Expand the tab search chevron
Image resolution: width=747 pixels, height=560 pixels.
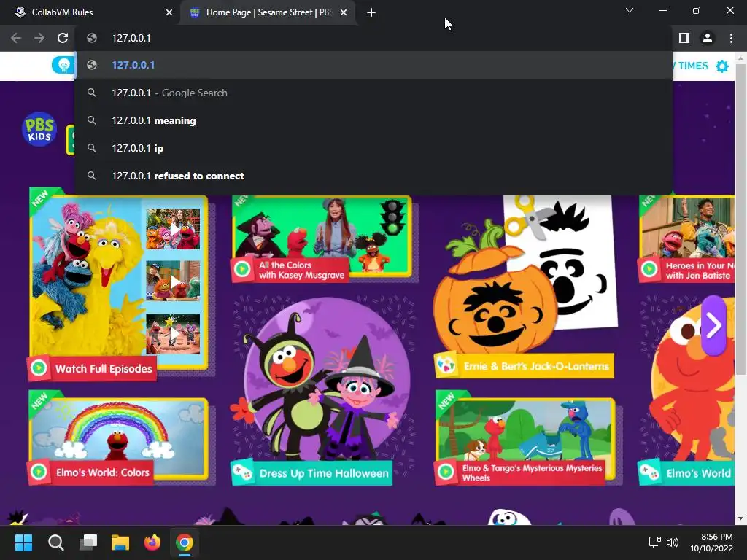point(630,10)
